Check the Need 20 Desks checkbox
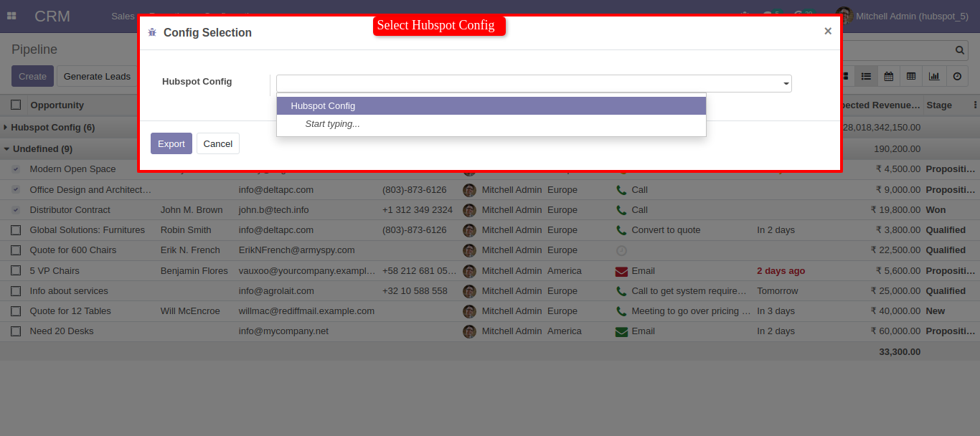 pos(16,331)
